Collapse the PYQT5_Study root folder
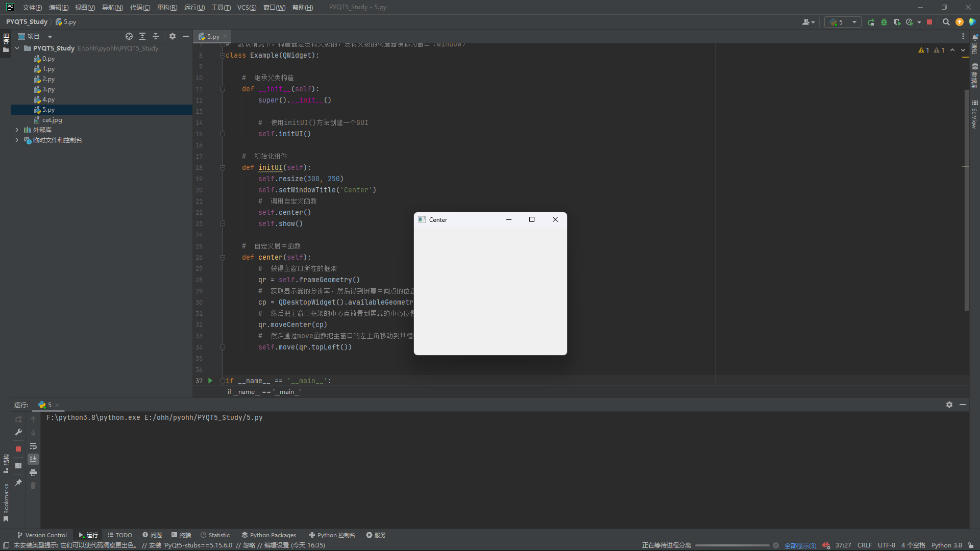980x551 pixels. coord(17,48)
